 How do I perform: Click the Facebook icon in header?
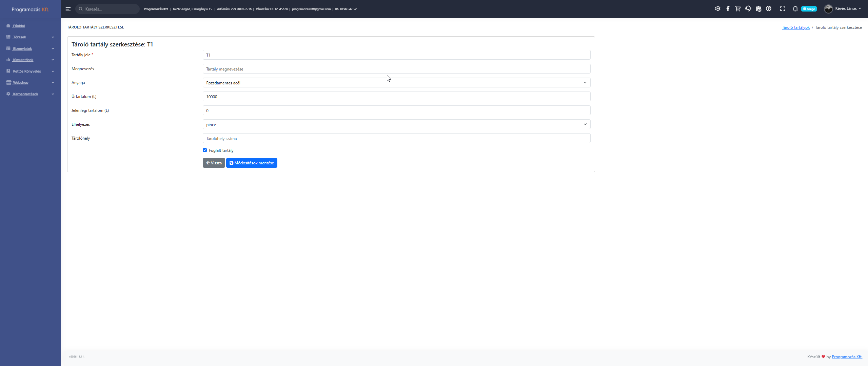pyautogui.click(x=728, y=9)
